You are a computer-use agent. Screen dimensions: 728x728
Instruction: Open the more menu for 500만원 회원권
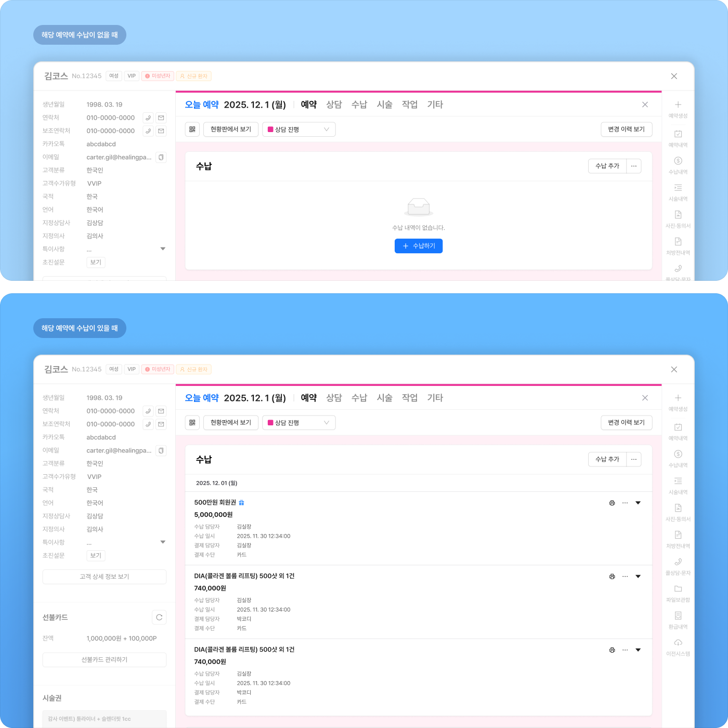coord(625,503)
